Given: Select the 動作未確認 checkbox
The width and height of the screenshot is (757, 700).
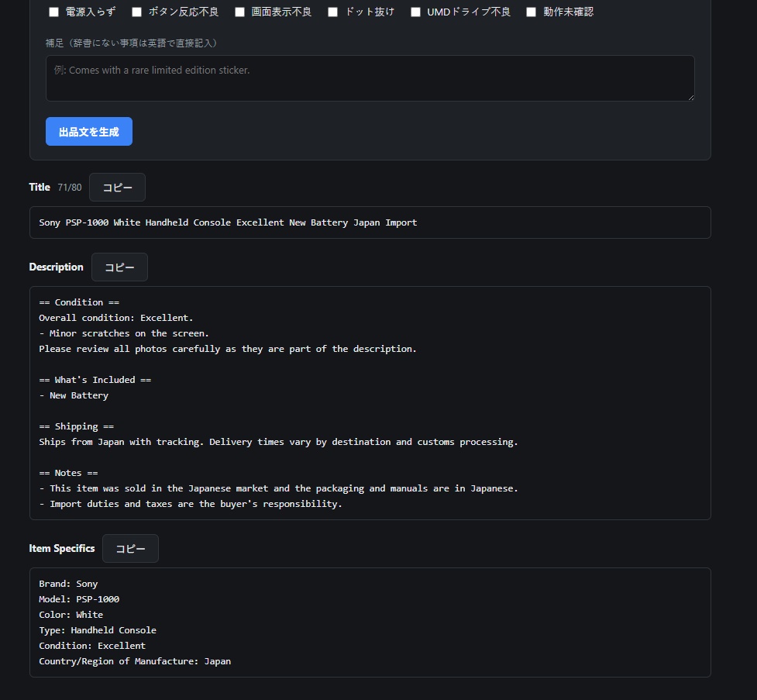Looking at the screenshot, I should tap(531, 12).
